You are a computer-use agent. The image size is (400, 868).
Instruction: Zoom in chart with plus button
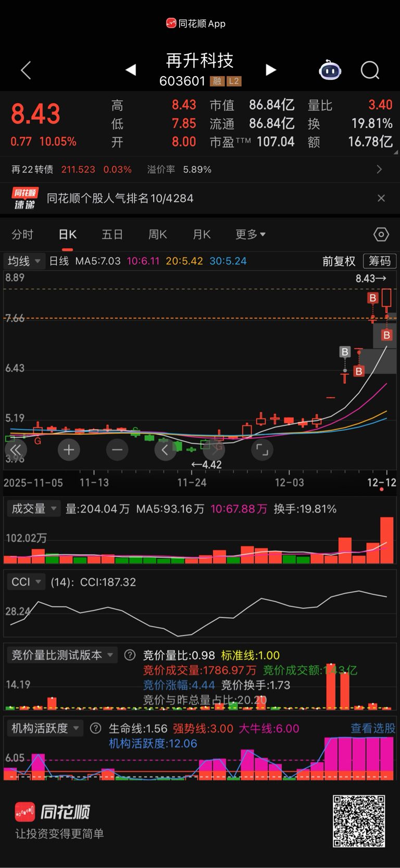point(69,450)
